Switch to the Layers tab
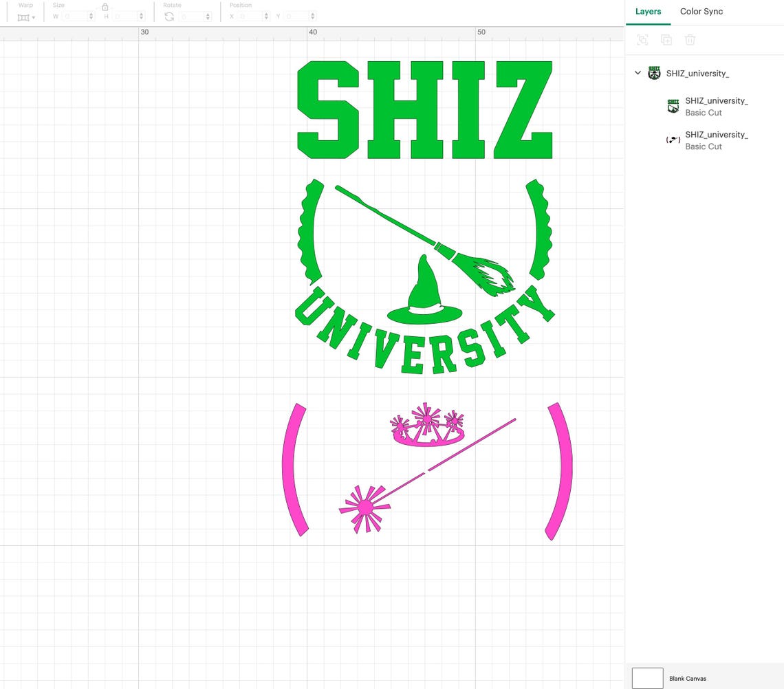The height and width of the screenshot is (689, 784). pyautogui.click(x=648, y=12)
